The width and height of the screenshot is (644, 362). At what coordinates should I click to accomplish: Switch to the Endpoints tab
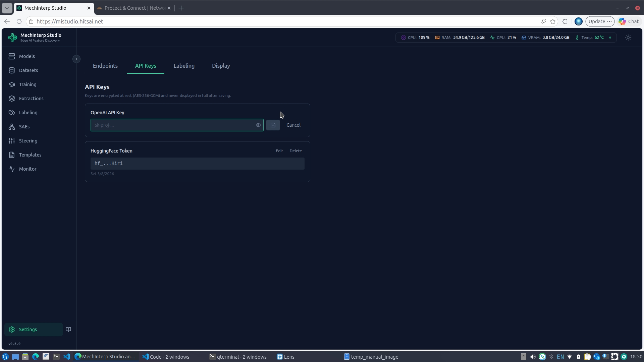(x=105, y=66)
